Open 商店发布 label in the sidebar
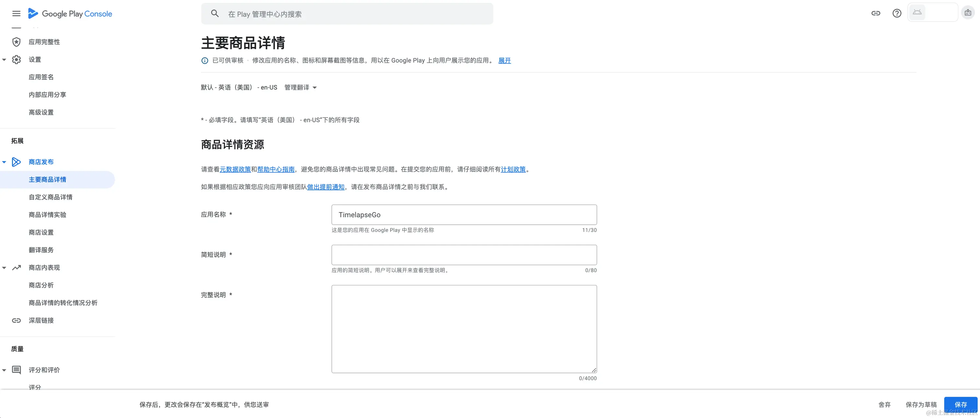 coord(41,162)
